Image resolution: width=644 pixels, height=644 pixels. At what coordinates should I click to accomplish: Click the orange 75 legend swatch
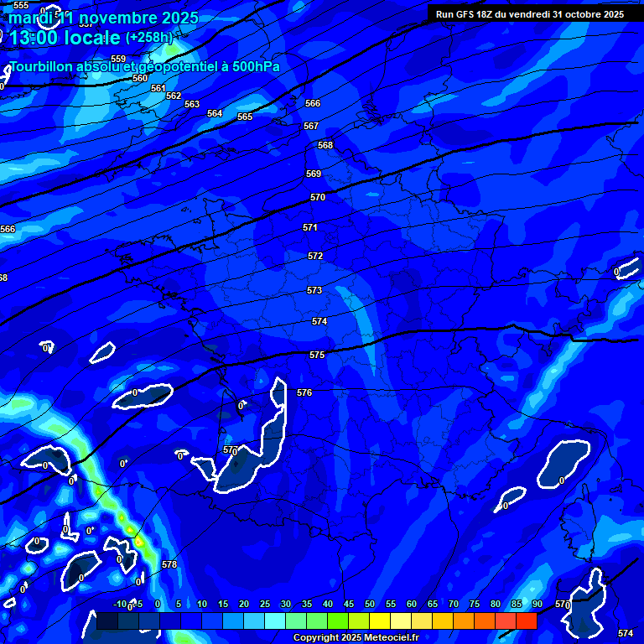464,621
